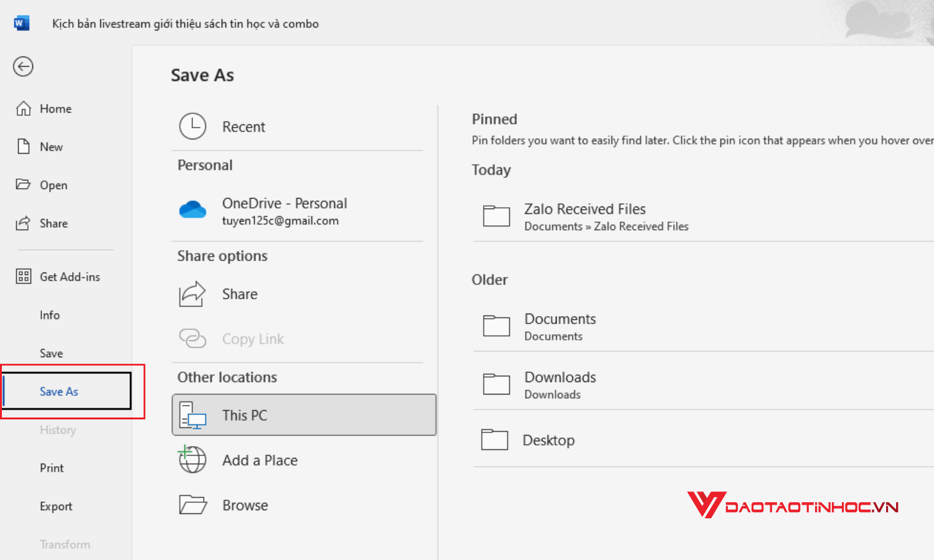934x560 pixels.
Task: Click the OneDrive cloud icon
Action: click(x=192, y=210)
